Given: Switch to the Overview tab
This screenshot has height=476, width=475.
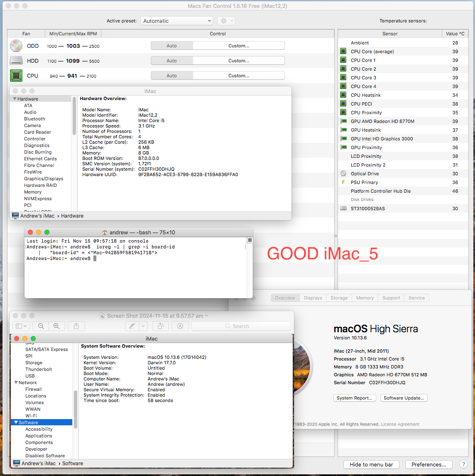Looking at the screenshot, I should 285,298.
